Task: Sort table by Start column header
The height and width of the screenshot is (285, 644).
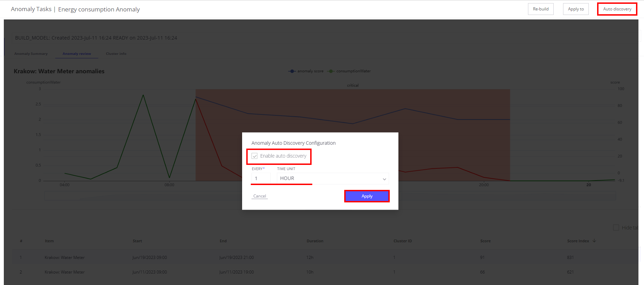Action: click(x=137, y=241)
